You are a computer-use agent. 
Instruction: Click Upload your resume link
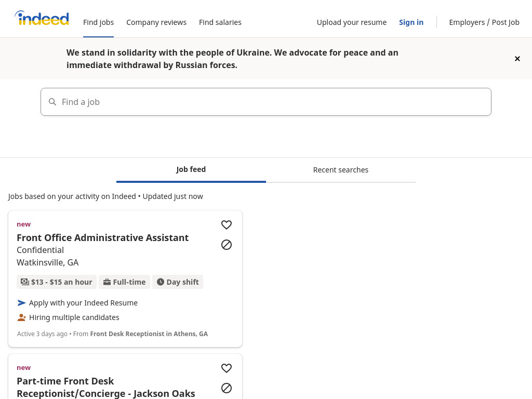(x=352, y=22)
